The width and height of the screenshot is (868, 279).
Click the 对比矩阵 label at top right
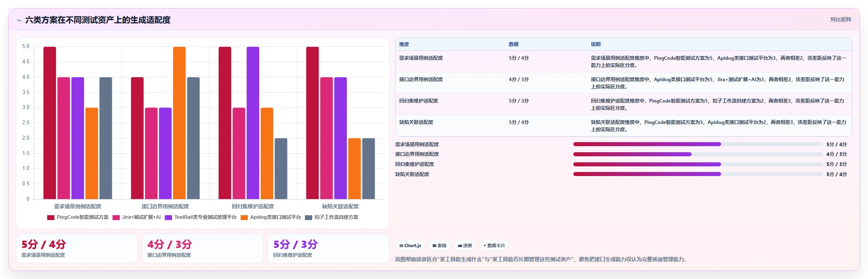coord(841,20)
